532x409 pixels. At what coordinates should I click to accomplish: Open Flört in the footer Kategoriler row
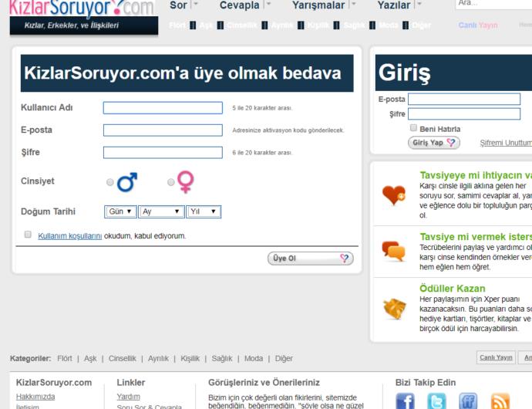pos(65,358)
